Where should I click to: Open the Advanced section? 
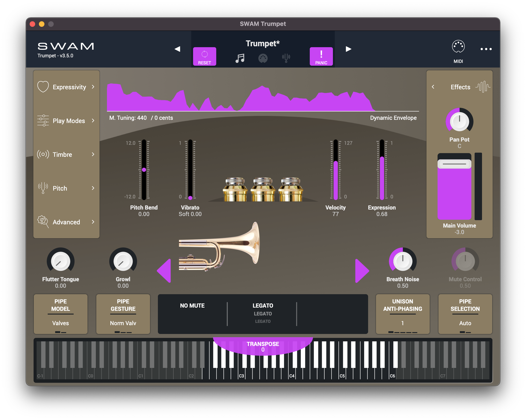coord(66,222)
